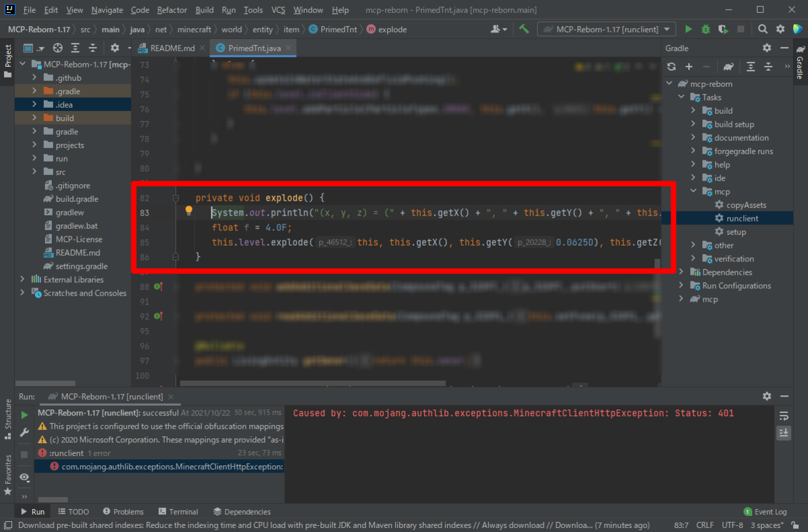Close the MCP-Reborn-1.17 [runclient] Run tab
The height and width of the screenshot is (532, 808).
170,397
